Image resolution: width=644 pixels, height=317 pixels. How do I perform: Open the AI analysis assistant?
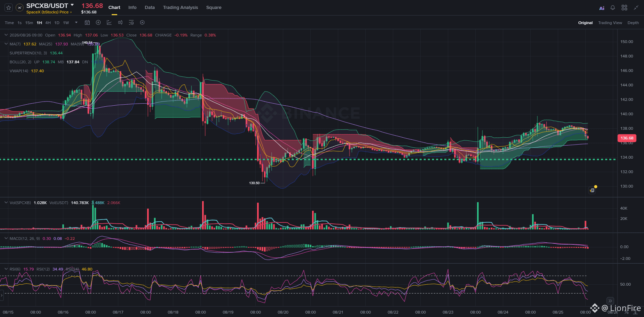(x=602, y=8)
